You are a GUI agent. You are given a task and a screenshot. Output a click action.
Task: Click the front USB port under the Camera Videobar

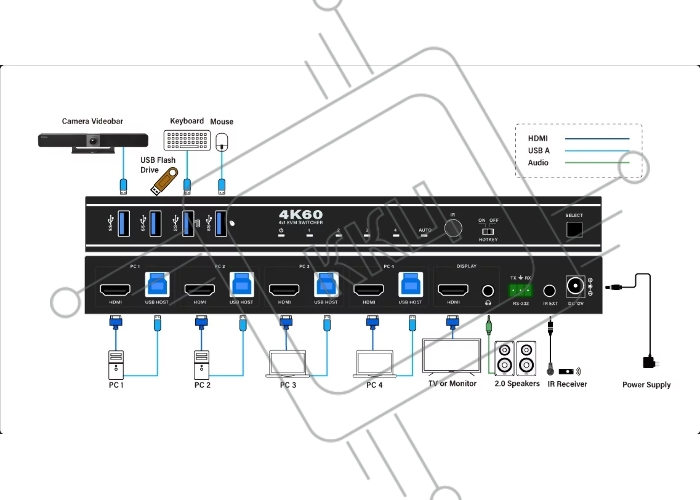[x=124, y=223]
